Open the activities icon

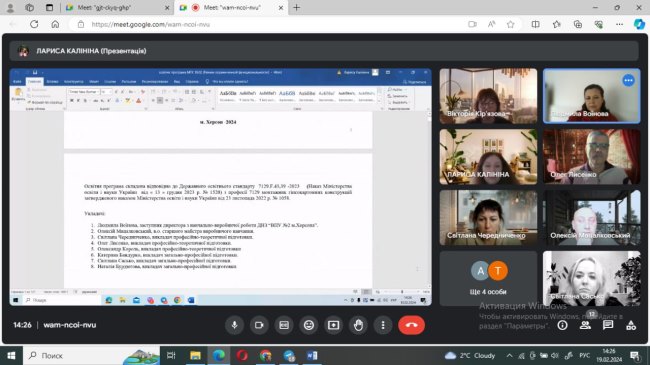(x=631, y=325)
